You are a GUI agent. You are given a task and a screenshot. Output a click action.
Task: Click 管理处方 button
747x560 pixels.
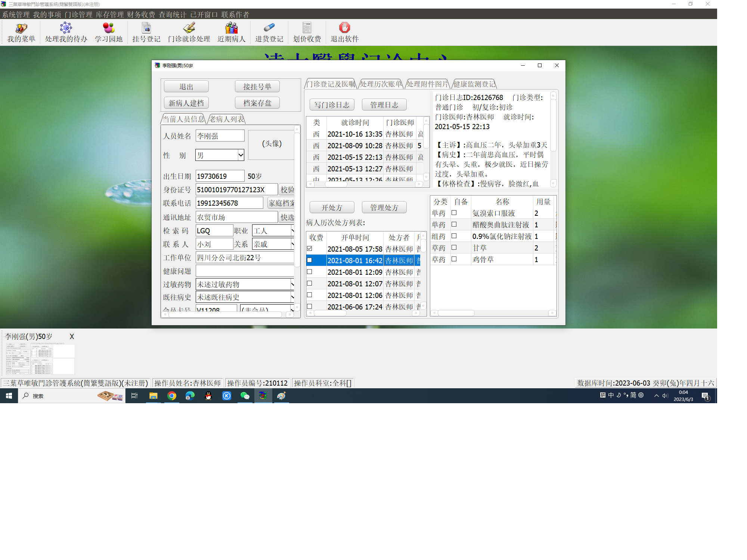[x=384, y=208]
